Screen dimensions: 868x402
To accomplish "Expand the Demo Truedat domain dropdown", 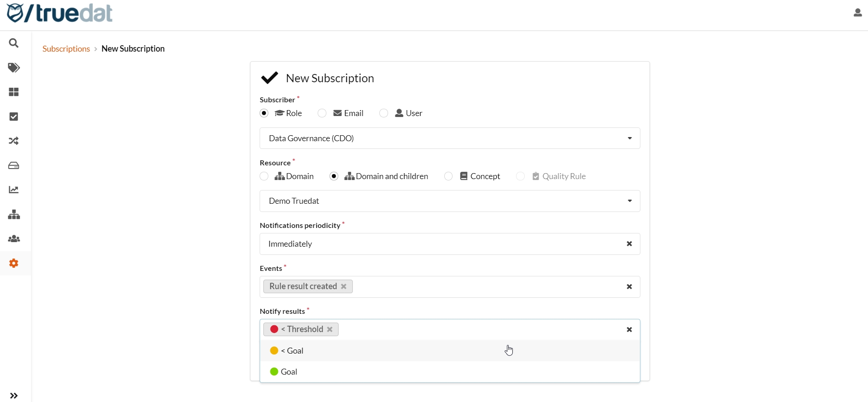I will coord(449,201).
